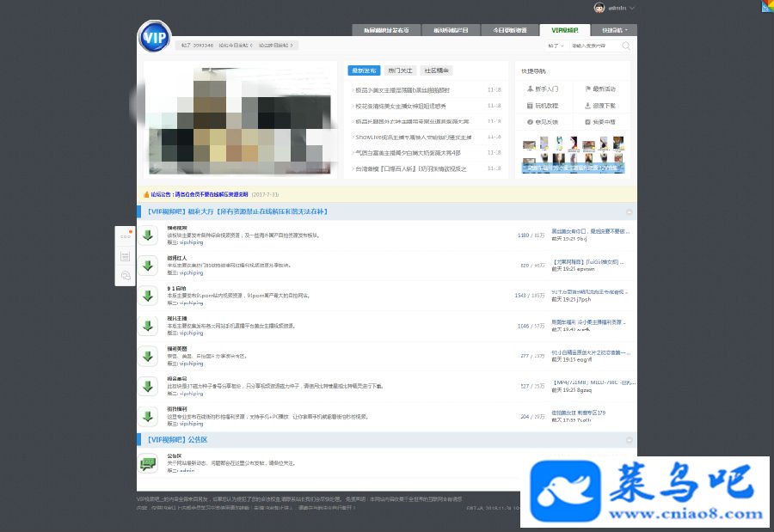The height and width of the screenshot is (532, 774).
Task: Open the MP4 last-post link in the 磁力番号 row
Action: click(593, 382)
